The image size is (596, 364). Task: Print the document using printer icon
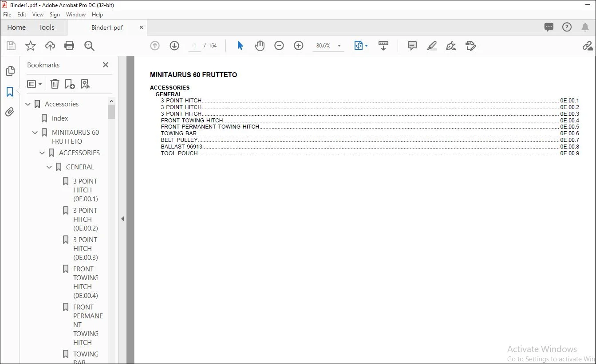pyautogui.click(x=69, y=46)
